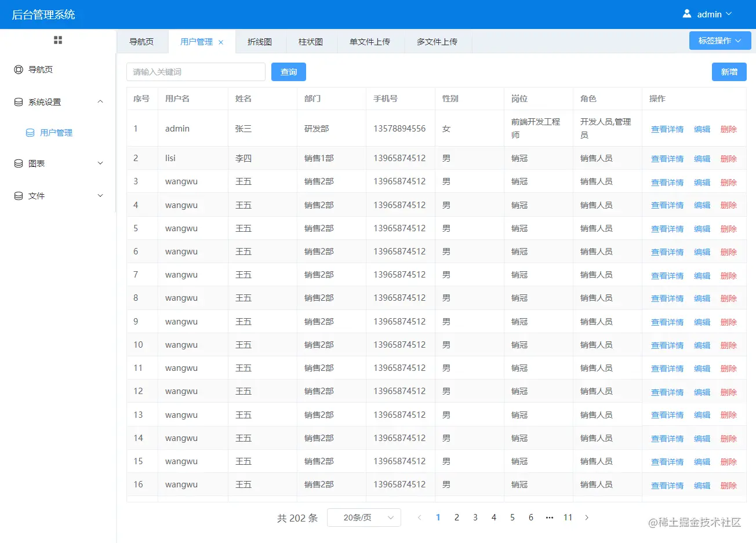Switch to the 导航页 tab

(141, 42)
